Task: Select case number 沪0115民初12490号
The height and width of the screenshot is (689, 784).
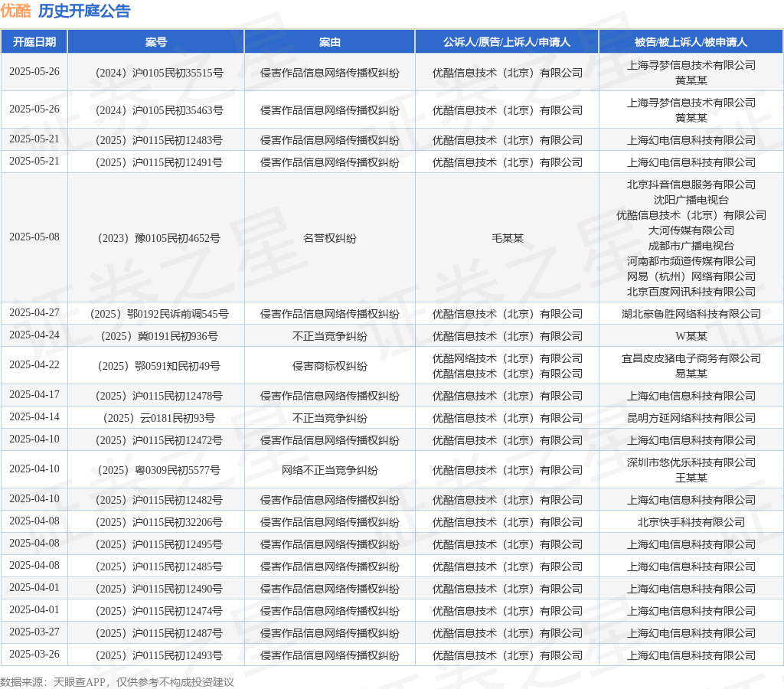Action: 159,589
